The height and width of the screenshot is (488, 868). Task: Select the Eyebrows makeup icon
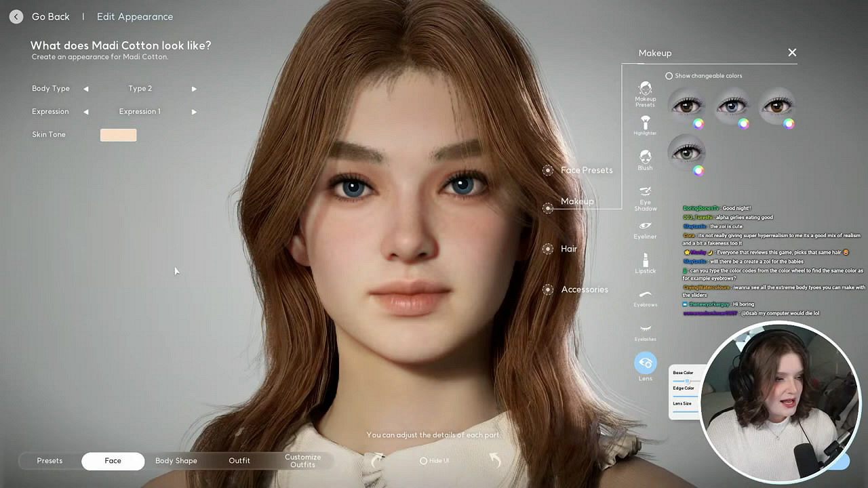coord(645,297)
